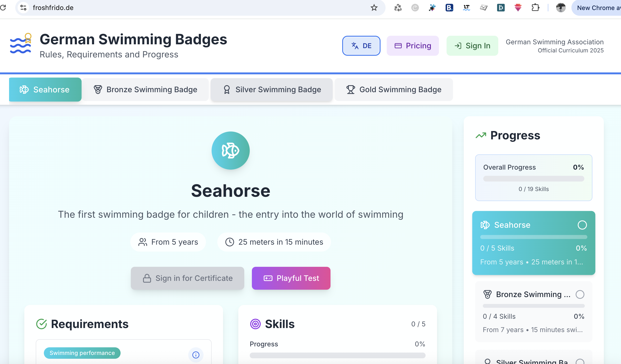Click site information icon in address bar
Screen dimensions: 621x364
coord(23,8)
